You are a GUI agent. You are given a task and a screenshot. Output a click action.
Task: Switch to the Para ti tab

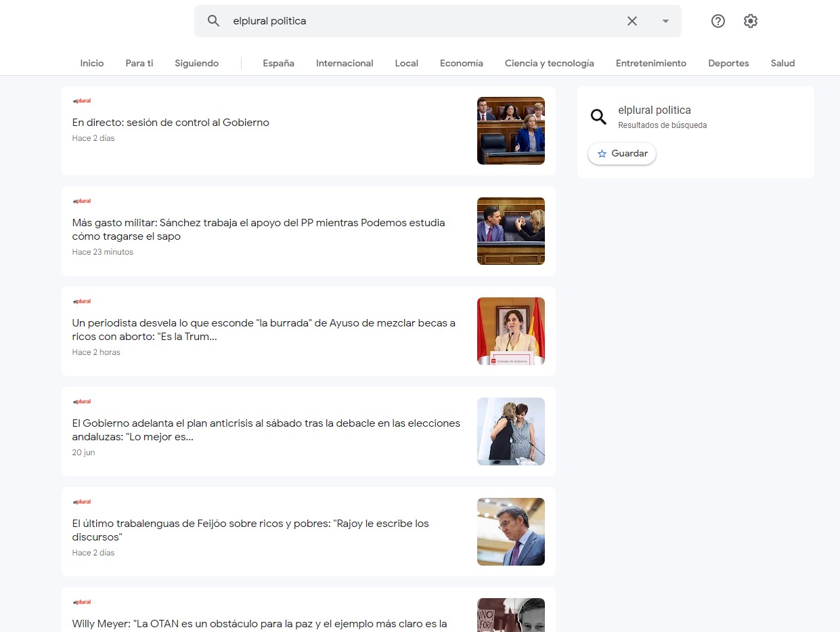pos(139,63)
